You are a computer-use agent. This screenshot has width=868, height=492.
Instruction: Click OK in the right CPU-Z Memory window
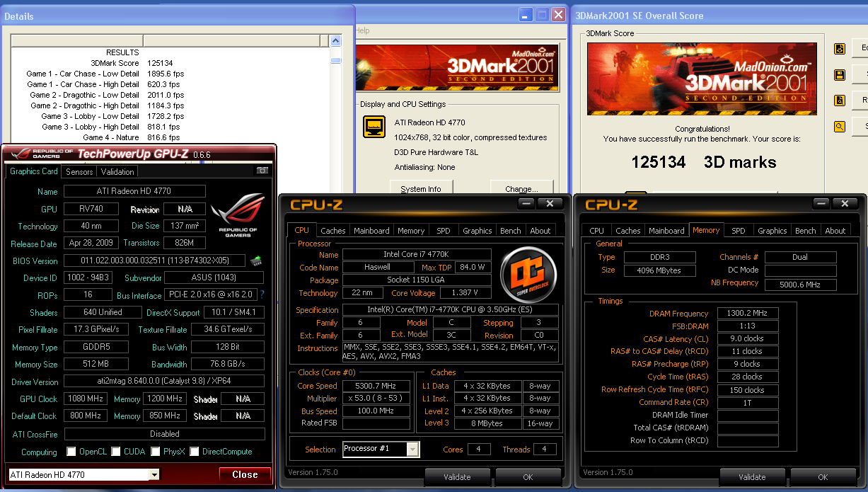(x=823, y=477)
